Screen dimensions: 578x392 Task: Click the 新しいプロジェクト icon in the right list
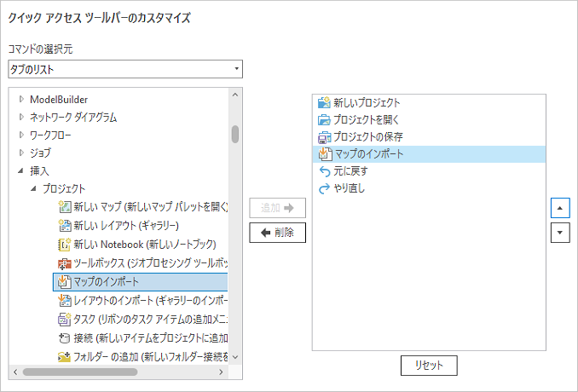(324, 103)
